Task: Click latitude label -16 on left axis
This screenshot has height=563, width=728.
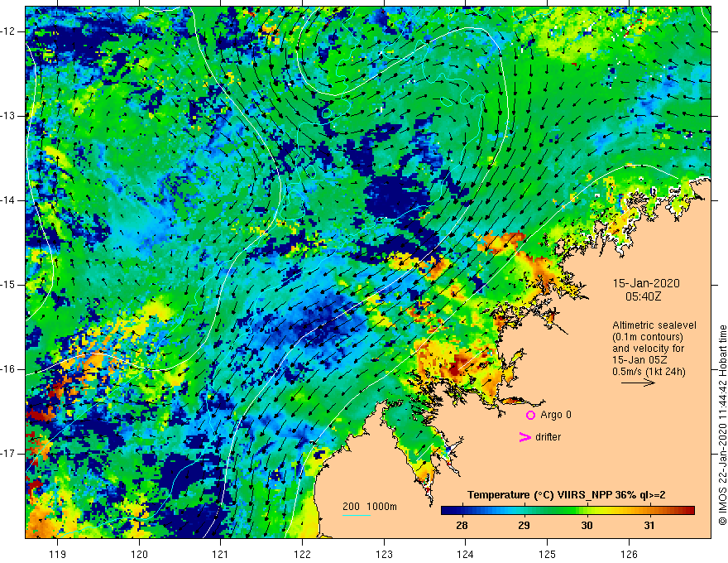Action: click(9, 369)
